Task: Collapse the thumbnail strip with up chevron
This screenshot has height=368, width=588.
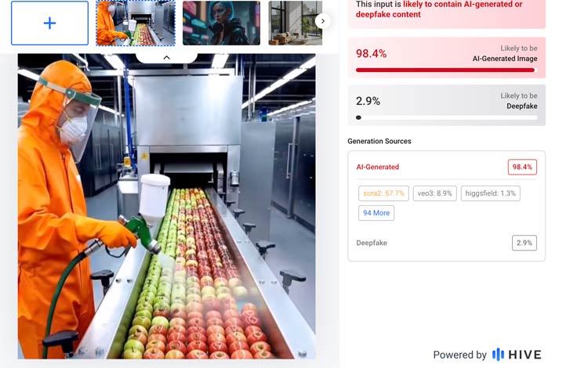Action: [x=166, y=58]
